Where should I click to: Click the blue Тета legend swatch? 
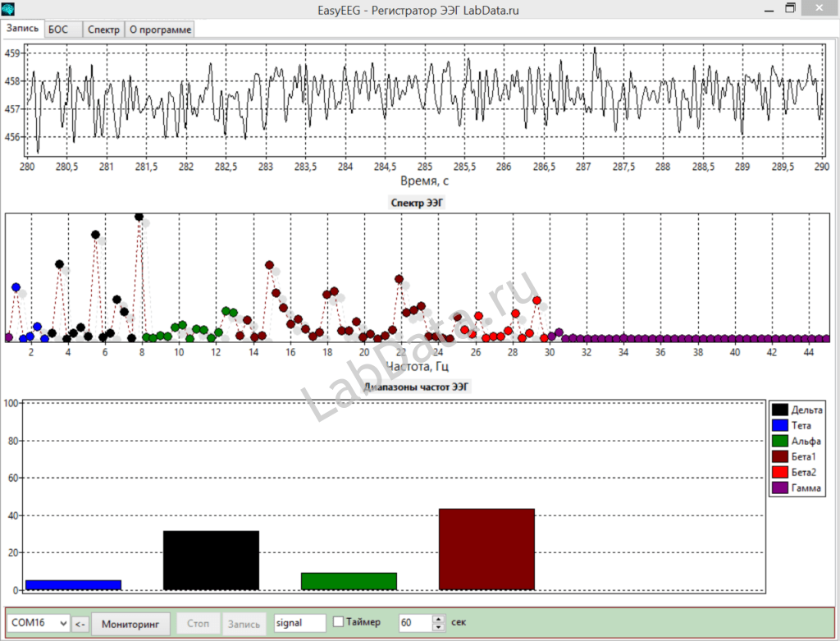point(780,425)
